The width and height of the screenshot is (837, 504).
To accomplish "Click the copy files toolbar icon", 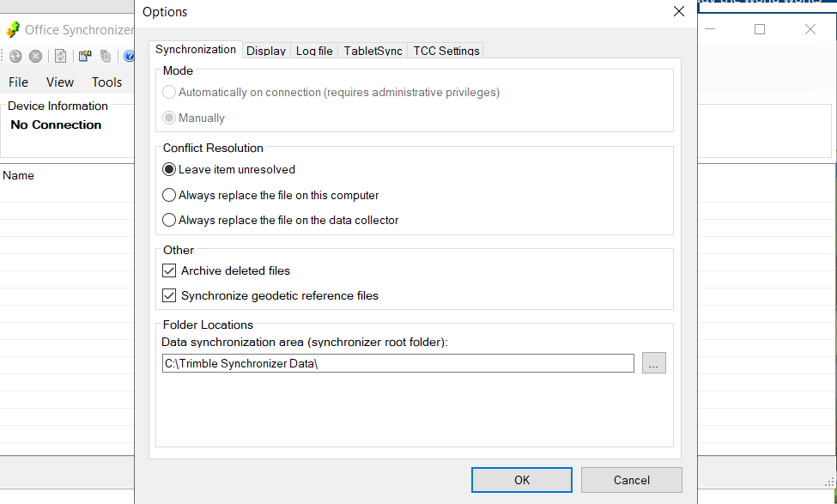I will click(105, 56).
